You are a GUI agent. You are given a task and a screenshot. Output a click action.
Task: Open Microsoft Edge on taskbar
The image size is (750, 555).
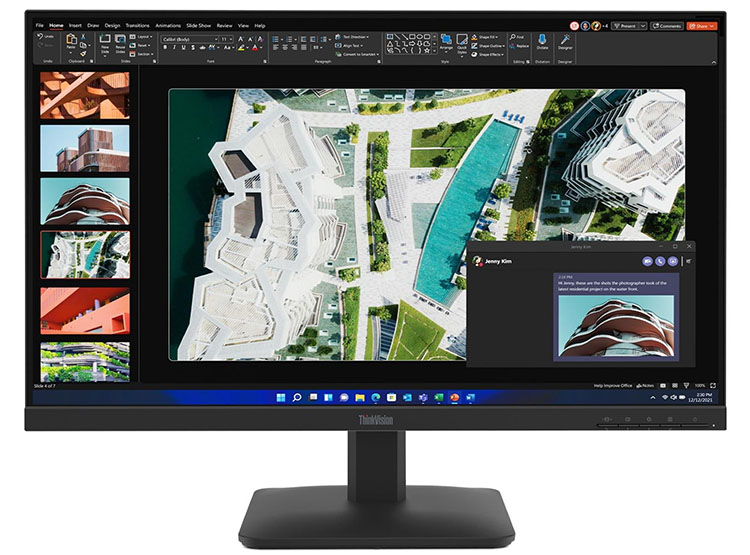(375, 398)
